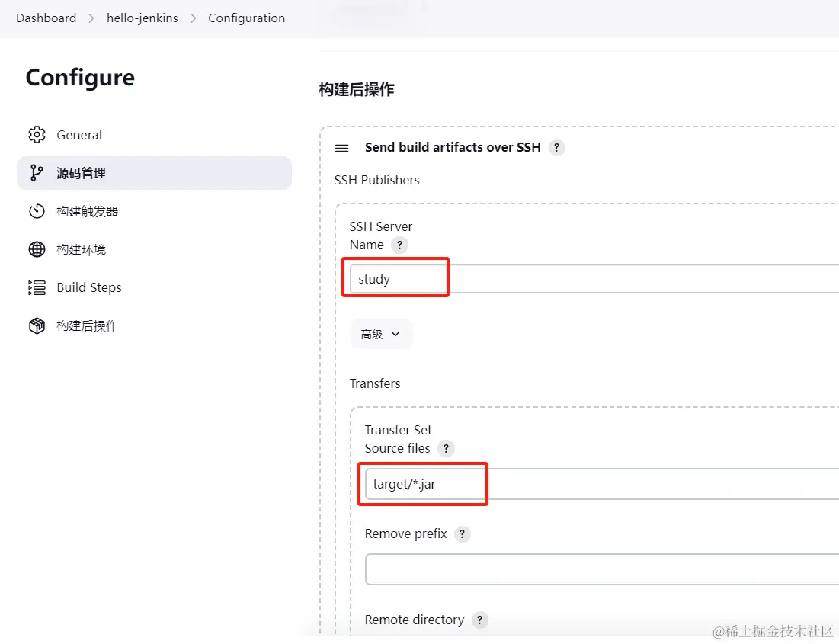
Task: Focus the empty Remove prefix field
Action: click(x=602, y=569)
